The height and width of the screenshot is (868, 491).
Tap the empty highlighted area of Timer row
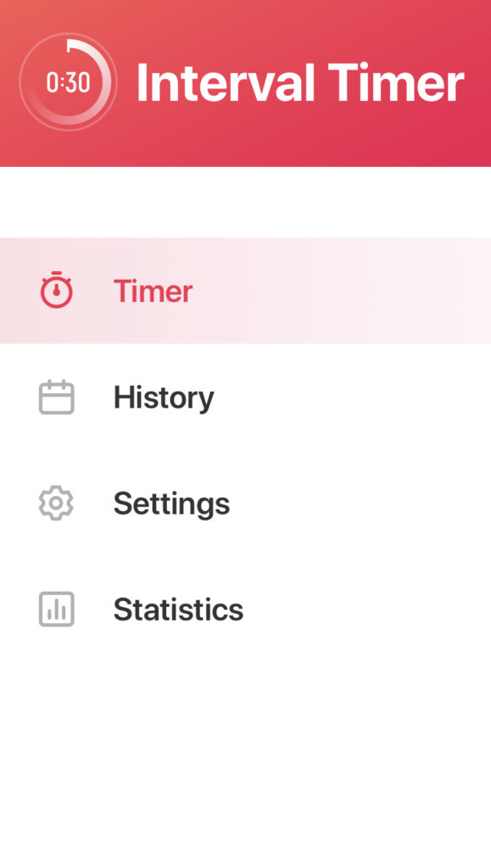point(343,290)
